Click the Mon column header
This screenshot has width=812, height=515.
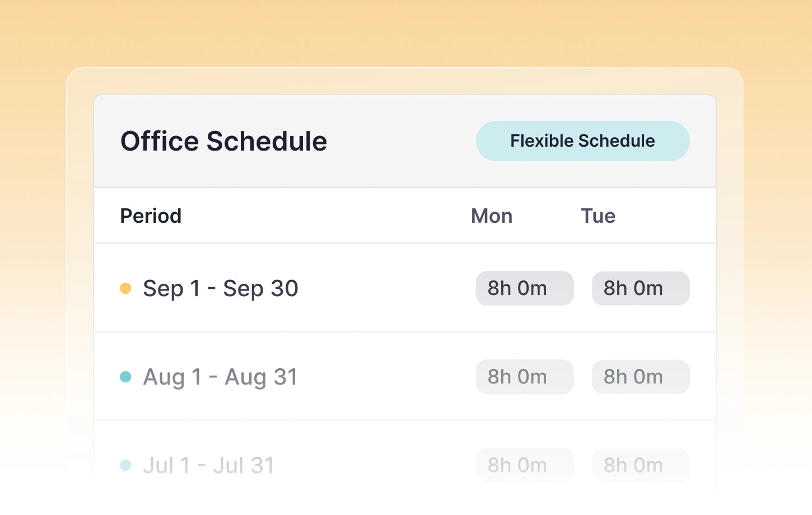[x=492, y=216]
